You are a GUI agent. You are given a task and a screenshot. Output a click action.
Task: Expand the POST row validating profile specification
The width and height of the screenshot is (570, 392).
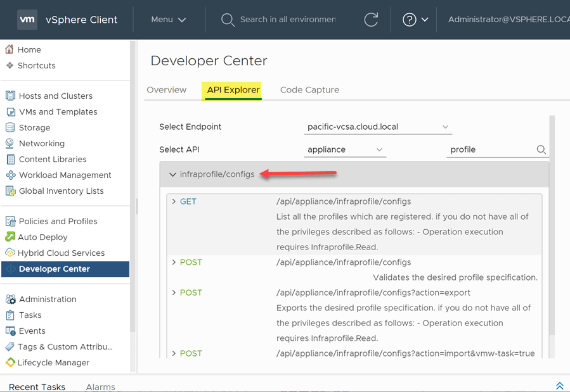[174, 262]
